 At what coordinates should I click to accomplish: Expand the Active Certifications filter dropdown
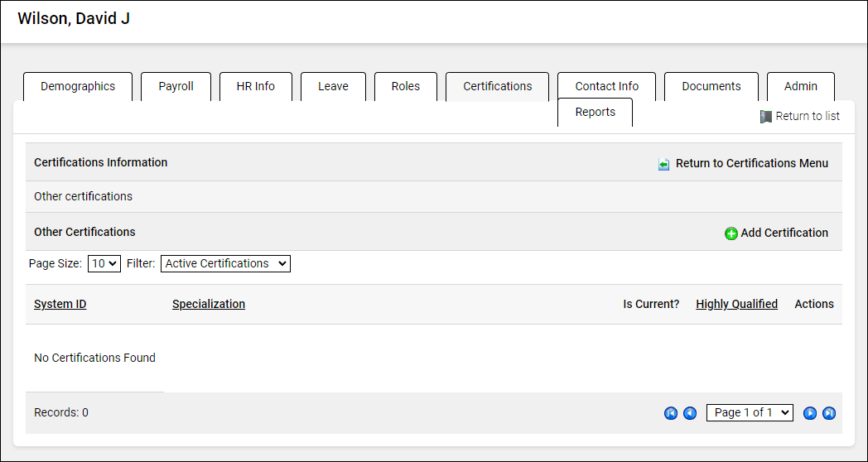tap(225, 263)
